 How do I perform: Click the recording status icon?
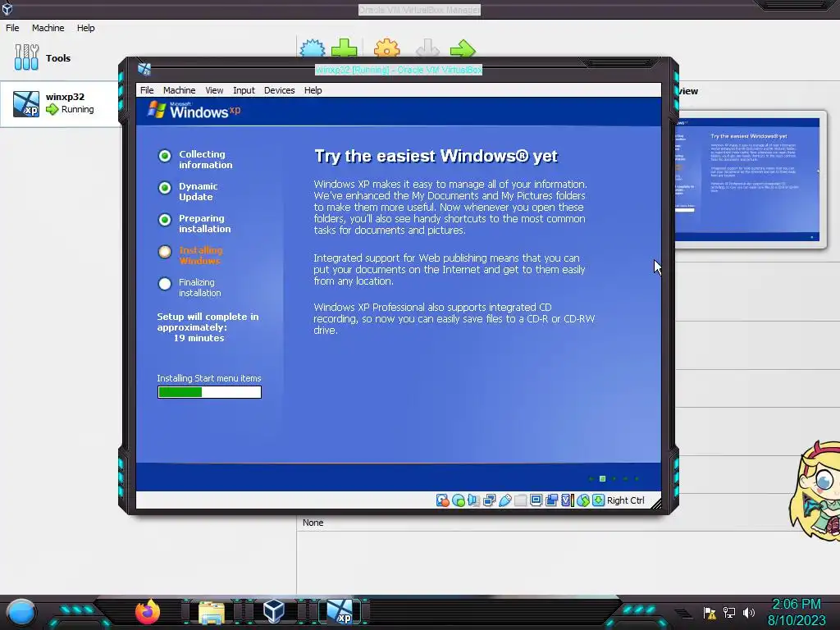[x=551, y=500]
